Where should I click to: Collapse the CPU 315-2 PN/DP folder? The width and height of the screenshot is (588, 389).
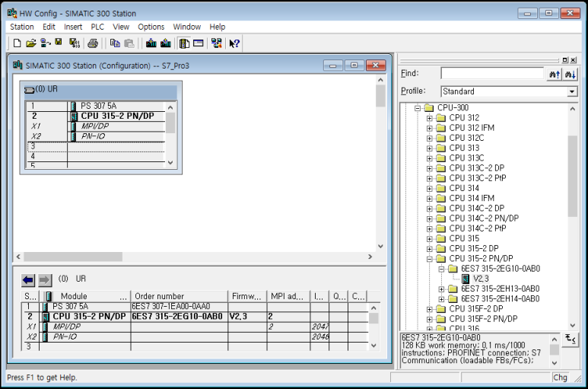429,259
